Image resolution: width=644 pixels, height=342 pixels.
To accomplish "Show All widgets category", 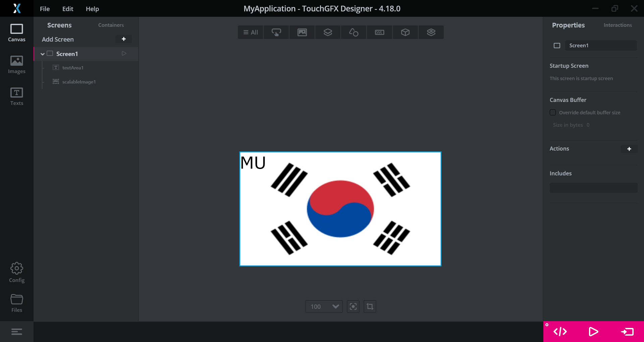I will pyautogui.click(x=251, y=32).
